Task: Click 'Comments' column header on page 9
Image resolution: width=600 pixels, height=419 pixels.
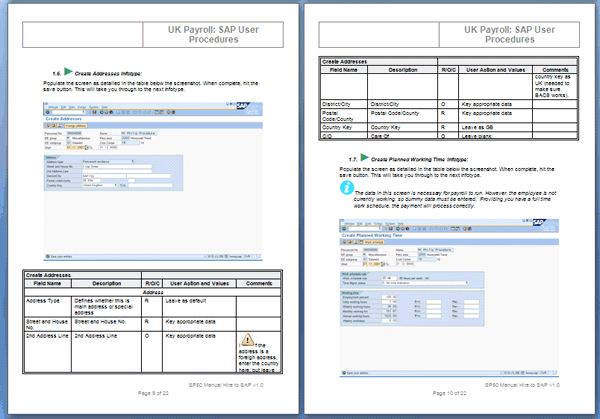Action: pyautogui.click(x=259, y=284)
